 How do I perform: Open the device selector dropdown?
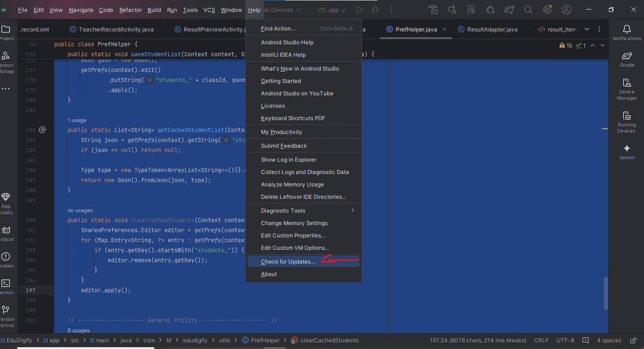tap(282, 9)
